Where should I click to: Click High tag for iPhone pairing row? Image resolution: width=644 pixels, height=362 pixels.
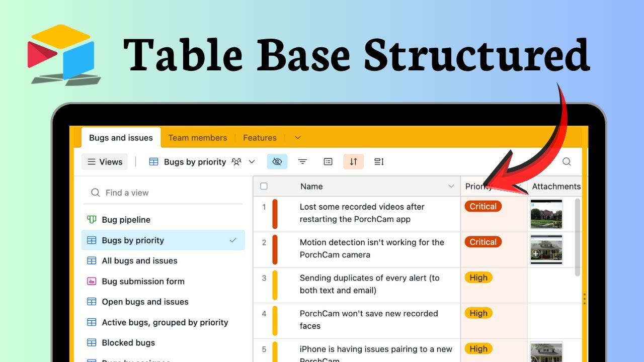[478, 349]
